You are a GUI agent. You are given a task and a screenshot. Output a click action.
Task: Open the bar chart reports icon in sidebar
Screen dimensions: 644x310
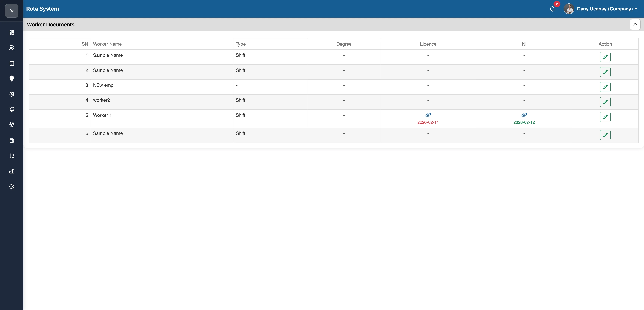pyautogui.click(x=12, y=171)
